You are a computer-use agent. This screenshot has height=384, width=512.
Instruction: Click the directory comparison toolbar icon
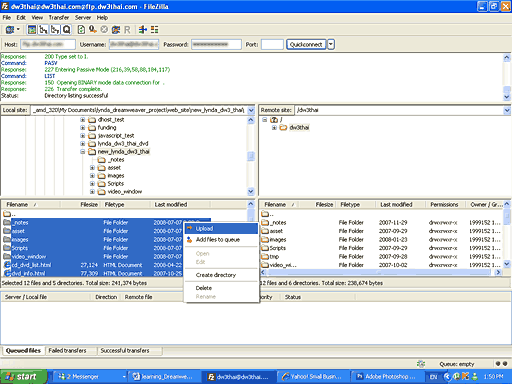[154, 30]
